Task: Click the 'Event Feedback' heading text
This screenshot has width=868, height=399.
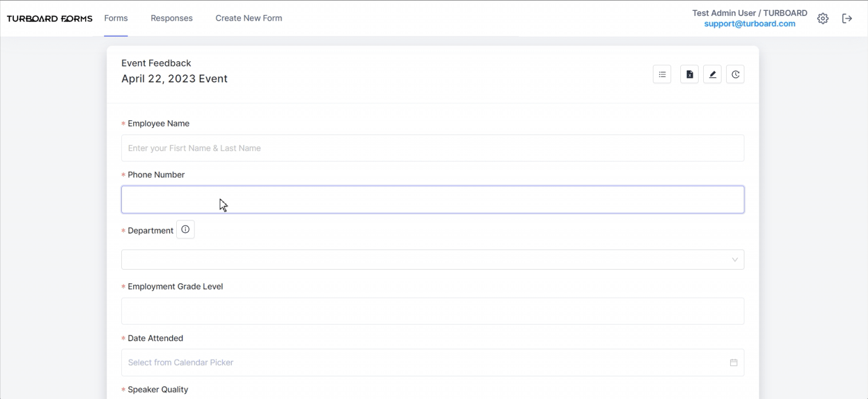Action: 156,63
